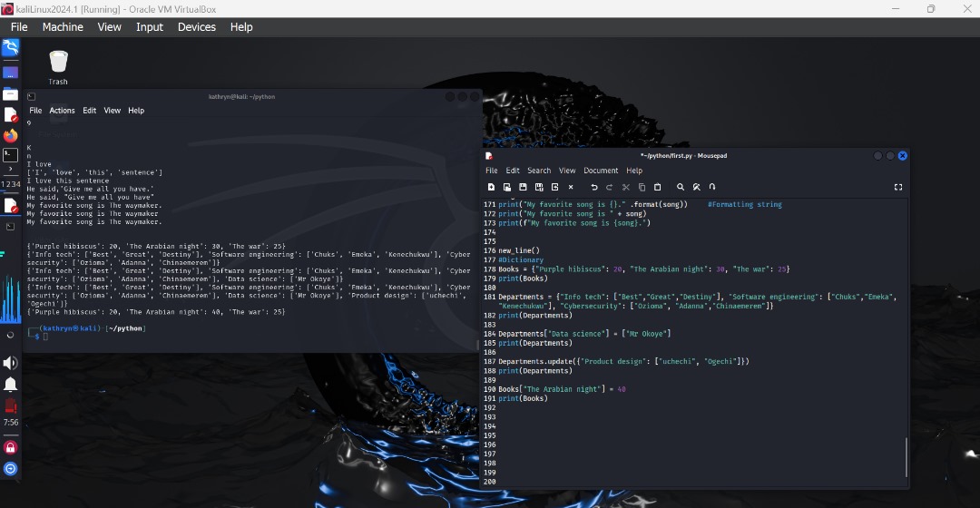This screenshot has height=508, width=980.
Task: Open Mousepad's Edit menu
Action: [x=513, y=171]
